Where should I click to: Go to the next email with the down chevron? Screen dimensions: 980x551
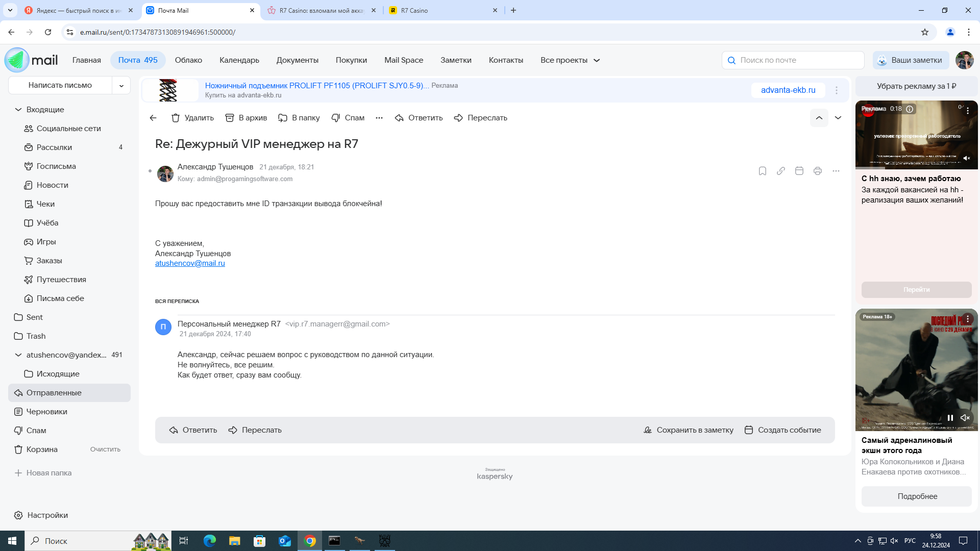[x=838, y=118]
